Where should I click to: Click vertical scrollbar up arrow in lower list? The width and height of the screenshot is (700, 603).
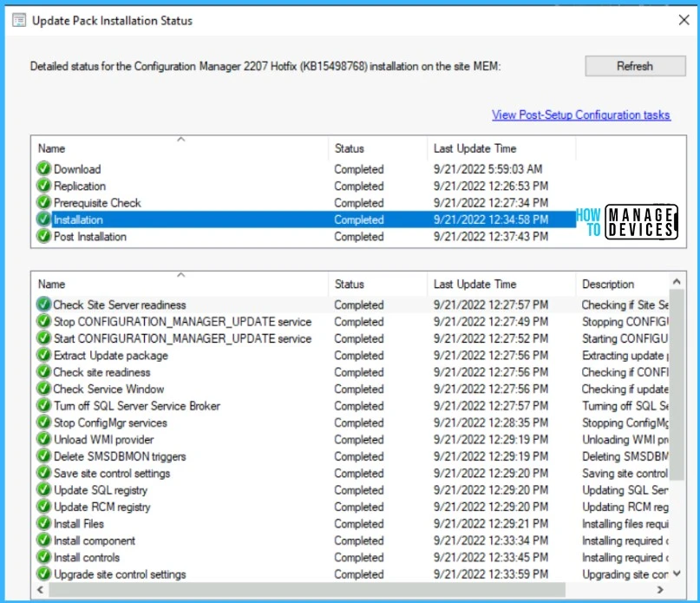(x=677, y=281)
